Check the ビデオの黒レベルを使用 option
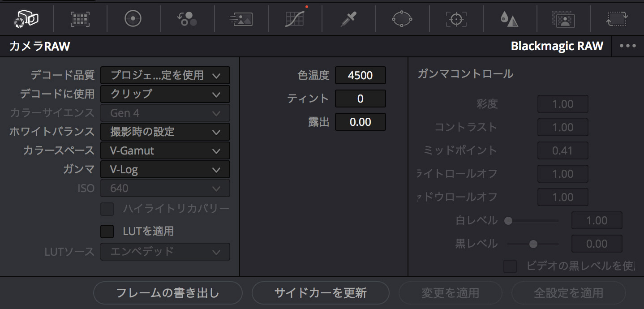The height and width of the screenshot is (309, 644). [x=510, y=266]
